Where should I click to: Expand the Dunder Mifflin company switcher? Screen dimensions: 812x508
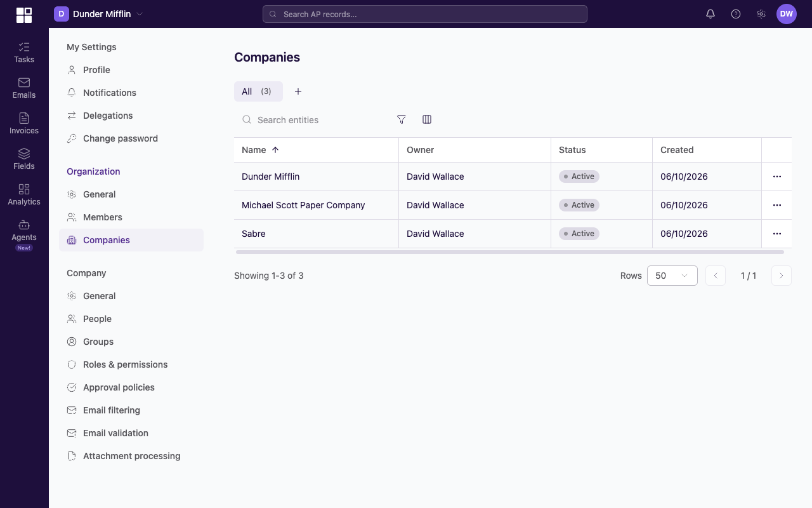tap(99, 14)
